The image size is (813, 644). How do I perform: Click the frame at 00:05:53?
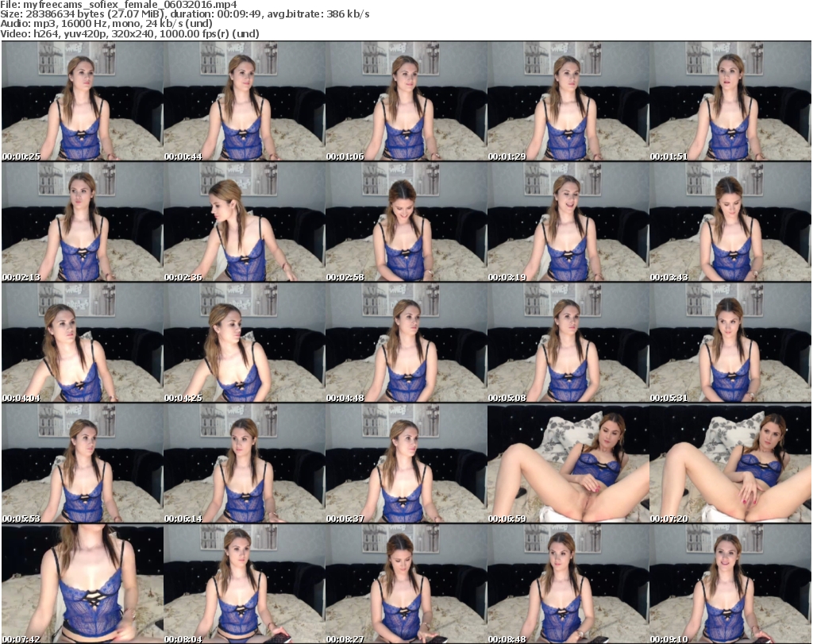(x=82, y=464)
